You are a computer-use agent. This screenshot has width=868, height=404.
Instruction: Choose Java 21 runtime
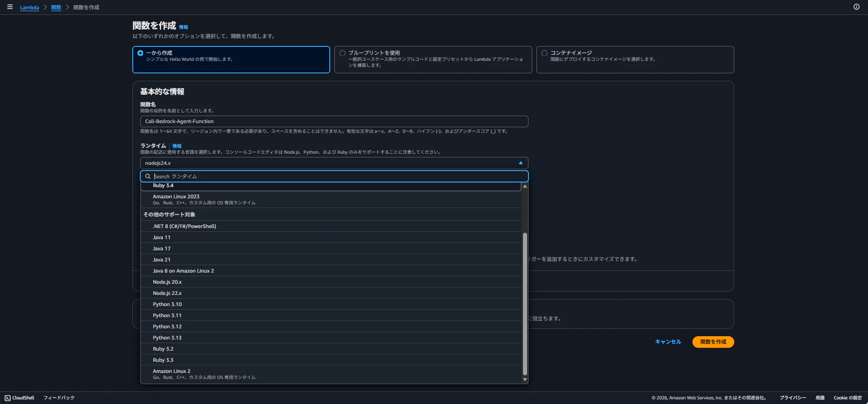[x=331, y=260]
